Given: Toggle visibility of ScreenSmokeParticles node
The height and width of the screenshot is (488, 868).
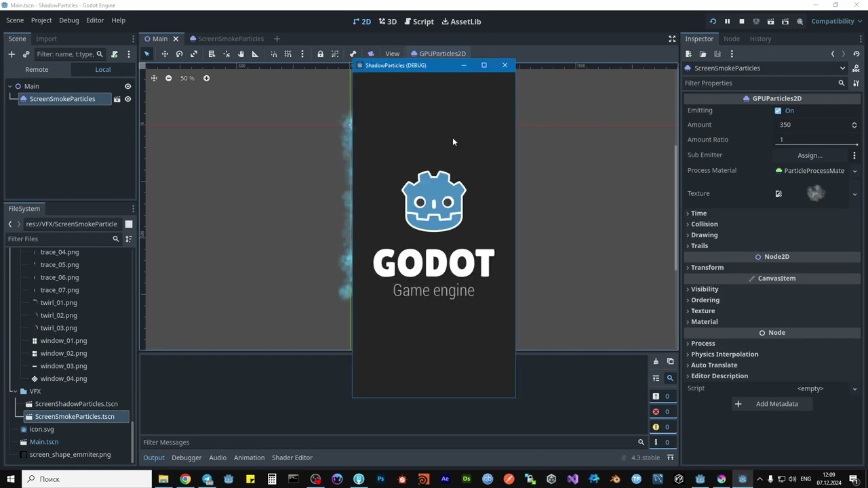Looking at the screenshot, I should pos(127,99).
